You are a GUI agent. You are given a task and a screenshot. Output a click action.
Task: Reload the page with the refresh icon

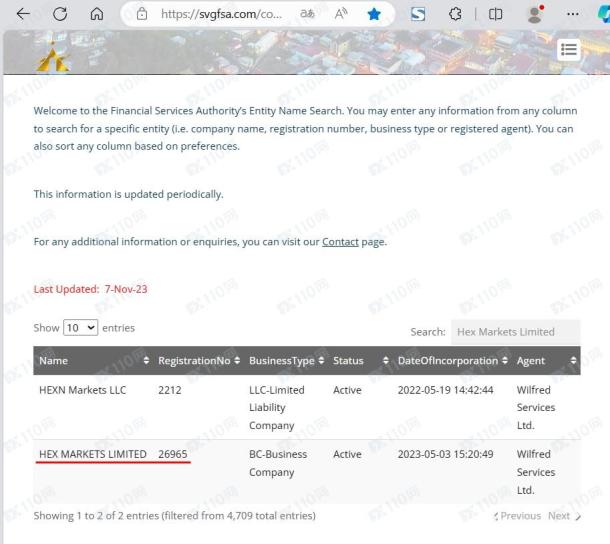pos(60,14)
